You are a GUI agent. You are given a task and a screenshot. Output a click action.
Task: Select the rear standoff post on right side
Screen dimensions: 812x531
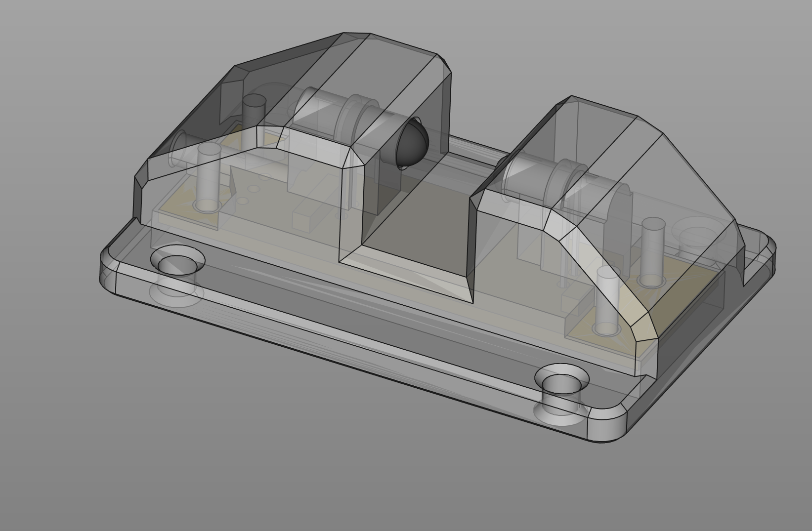652,252
